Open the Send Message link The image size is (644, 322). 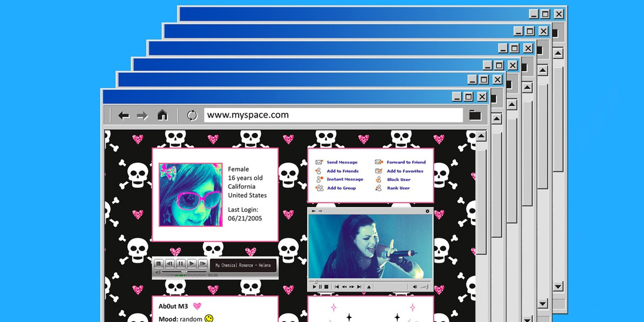342,163
